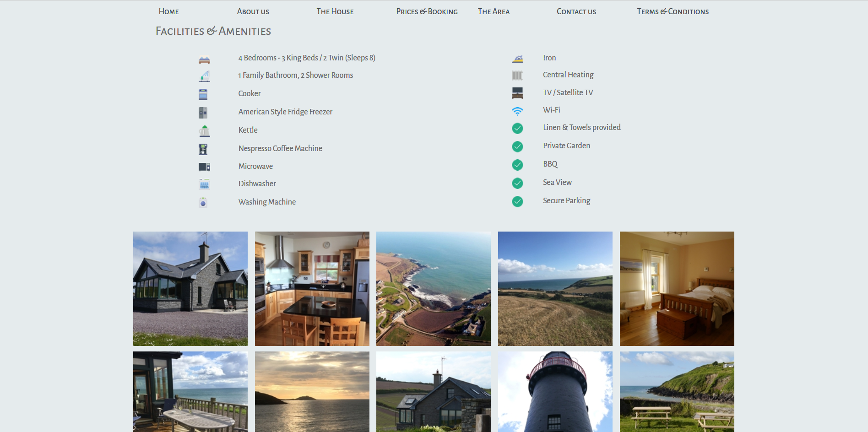
Task: Click the iron icon
Action: click(517, 59)
